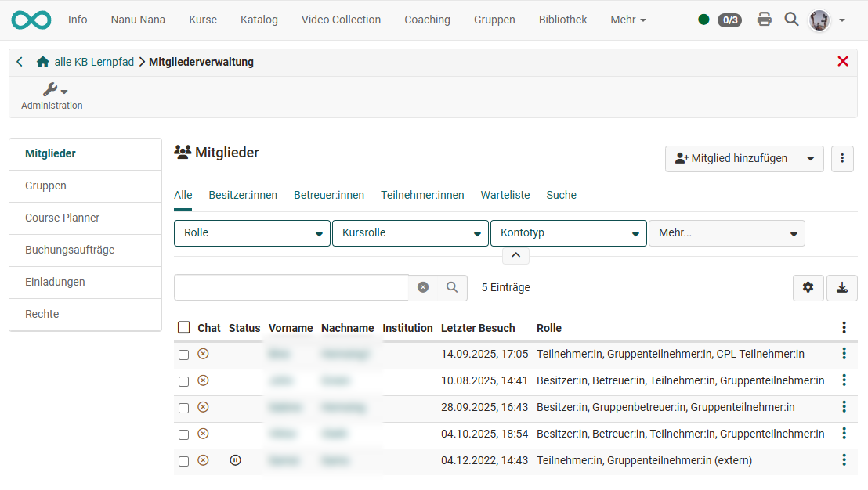Expand the Rolle filter dropdown
The width and height of the screenshot is (868, 490).
tap(251, 233)
